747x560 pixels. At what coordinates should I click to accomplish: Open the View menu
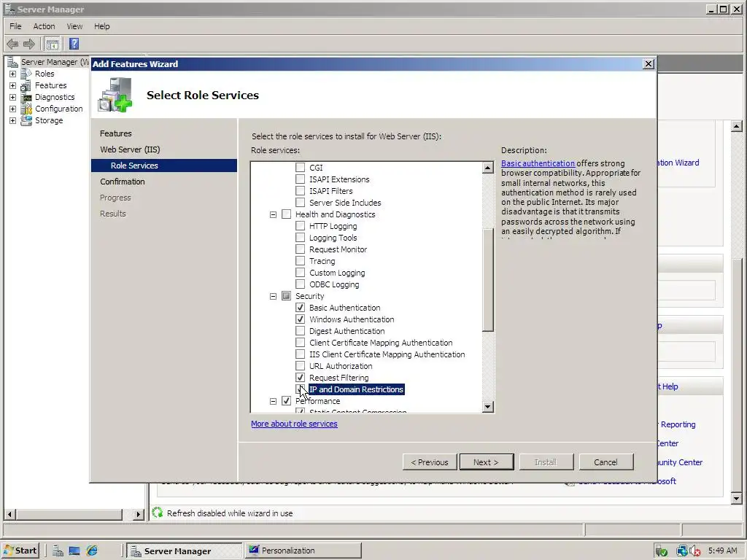click(x=74, y=26)
